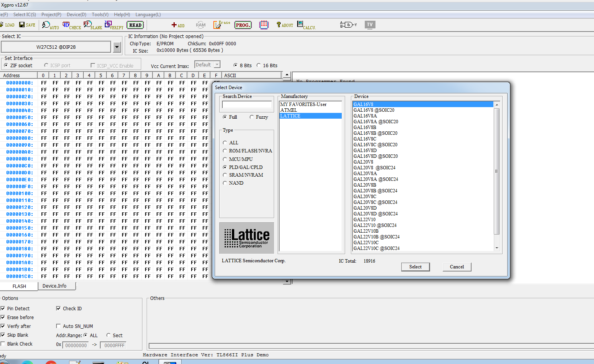
Task: Toggle the Pin Detect checkbox
Action: [x=3, y=308]
